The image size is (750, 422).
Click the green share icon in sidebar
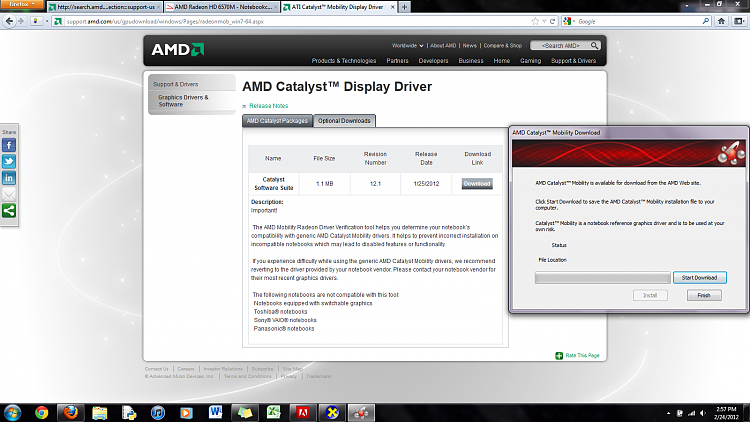pos(9,211)
